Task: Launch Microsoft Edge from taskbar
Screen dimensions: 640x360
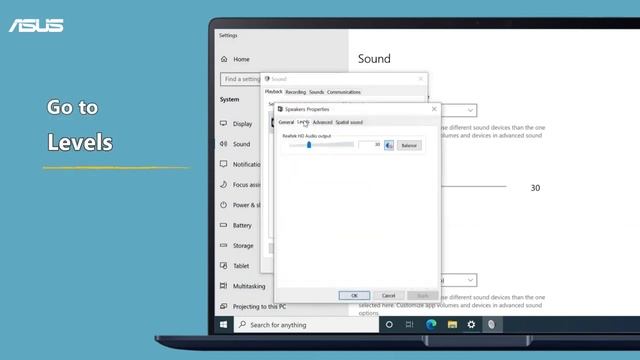Action: [x=431, y=324]
